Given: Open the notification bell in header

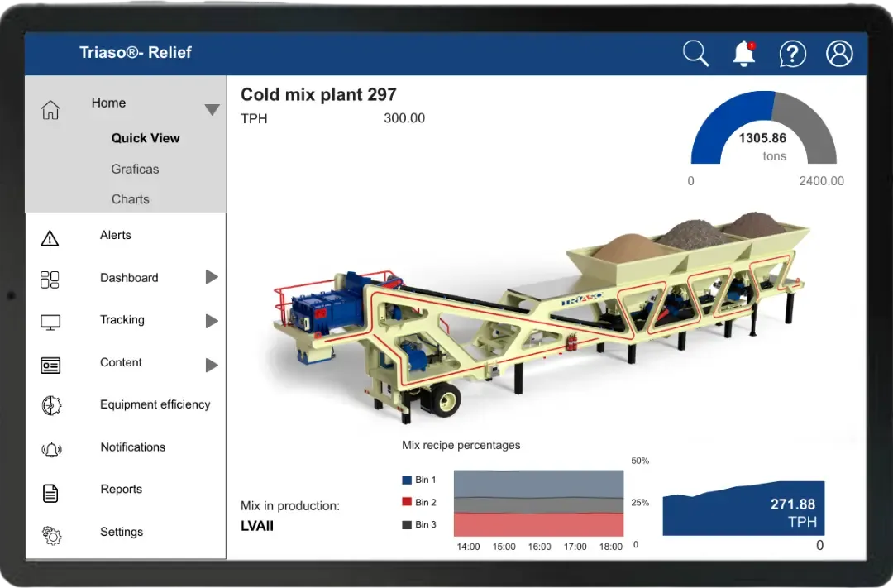Looking at the screenshot, I should pos(744,54).
